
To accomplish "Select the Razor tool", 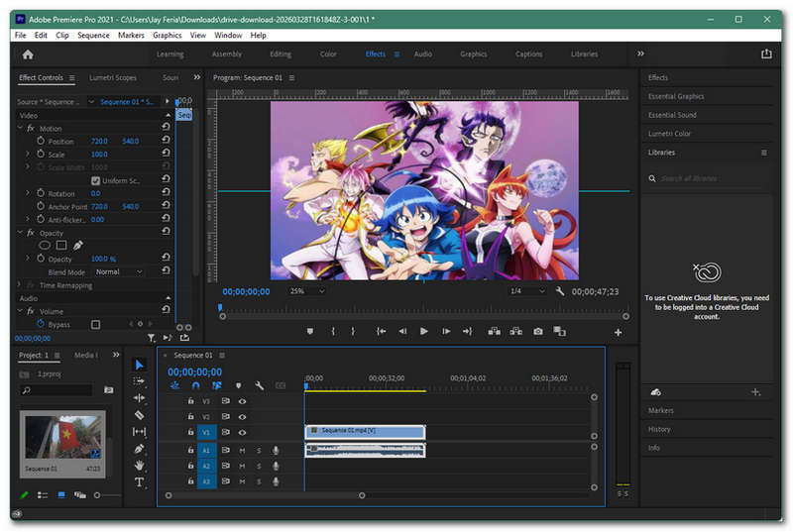I will [x=139, y=415].
